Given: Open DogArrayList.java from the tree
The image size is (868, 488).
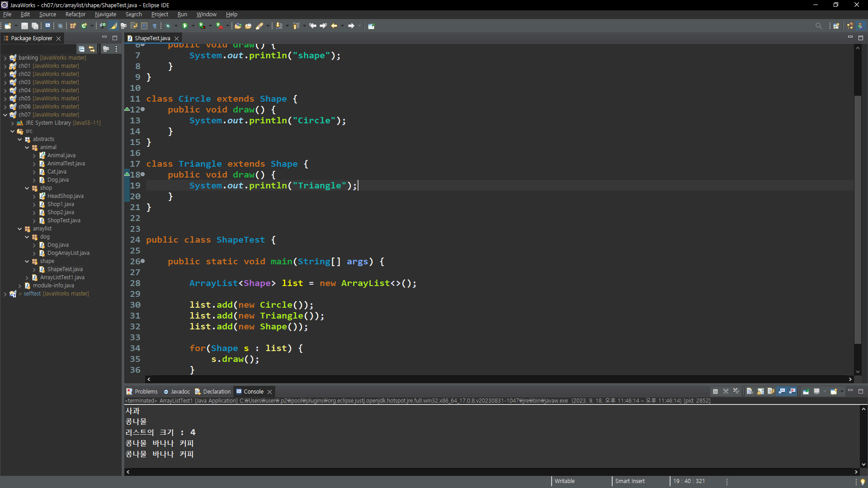Looking at the screenshot, I should [x=68, y=253].
